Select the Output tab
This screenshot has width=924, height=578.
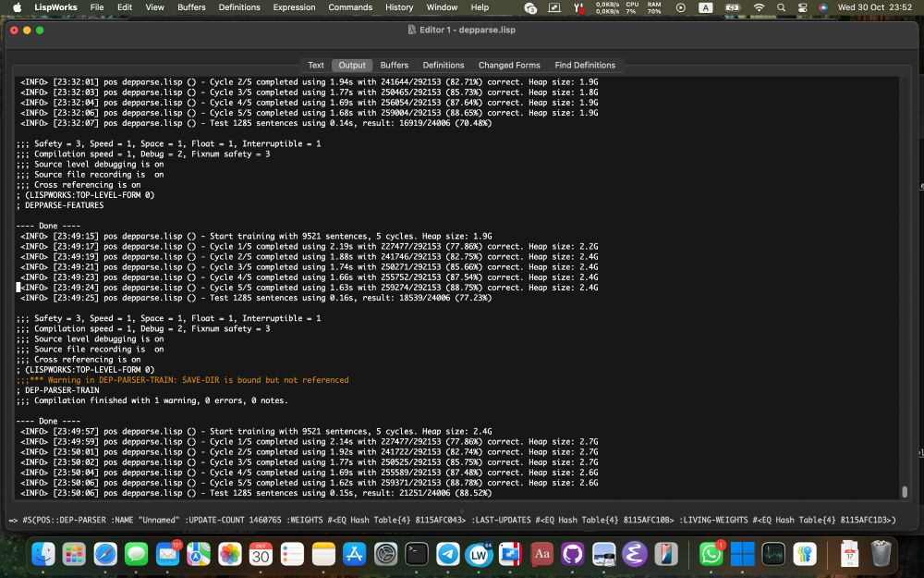(x=352, y=65)
